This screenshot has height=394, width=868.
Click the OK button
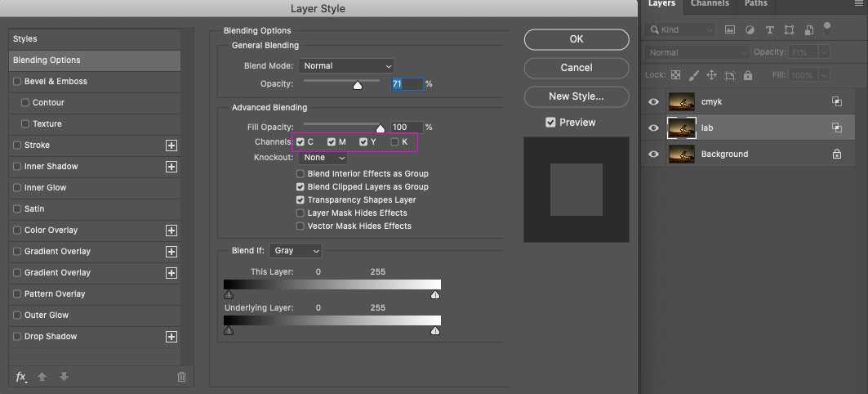[576, 39]
